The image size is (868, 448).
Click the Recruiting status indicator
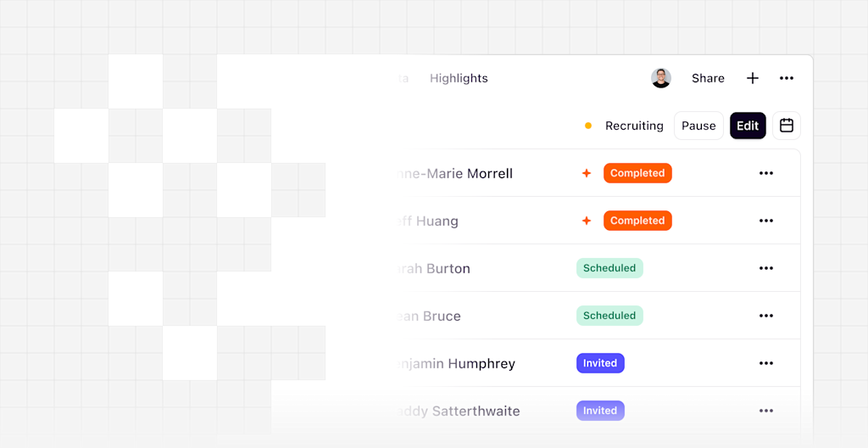tap(624, 126)
